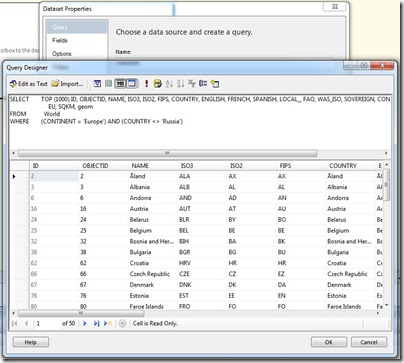Screen dimensions: 404x363
Task: Click the SQL pane horizontal scrollbar
Action: tap(167, 153)
